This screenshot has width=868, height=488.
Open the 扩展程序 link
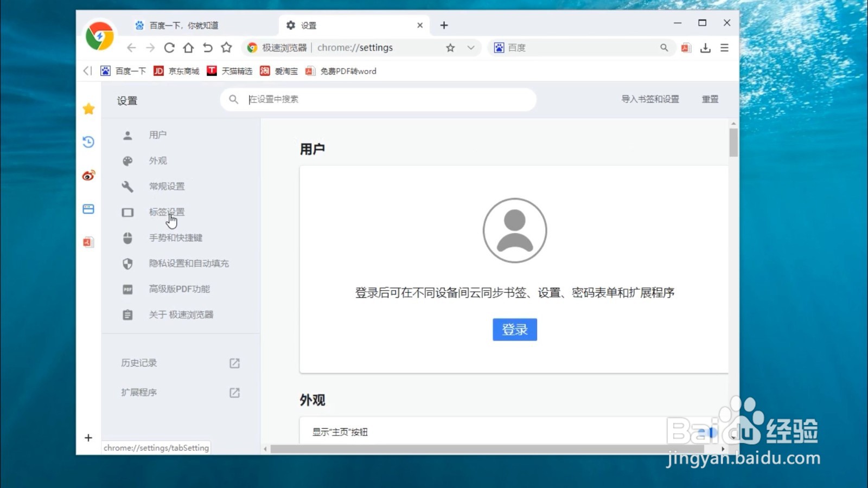(139, 392)
